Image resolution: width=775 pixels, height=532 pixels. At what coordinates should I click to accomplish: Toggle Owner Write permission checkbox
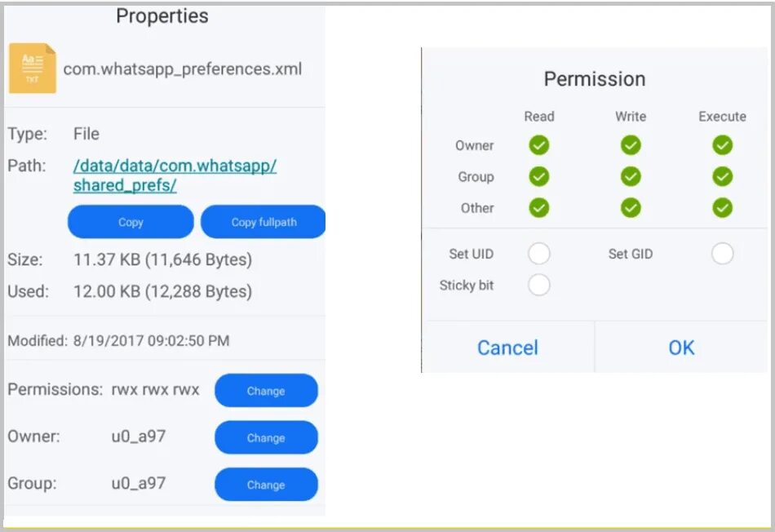pos(630,145)
